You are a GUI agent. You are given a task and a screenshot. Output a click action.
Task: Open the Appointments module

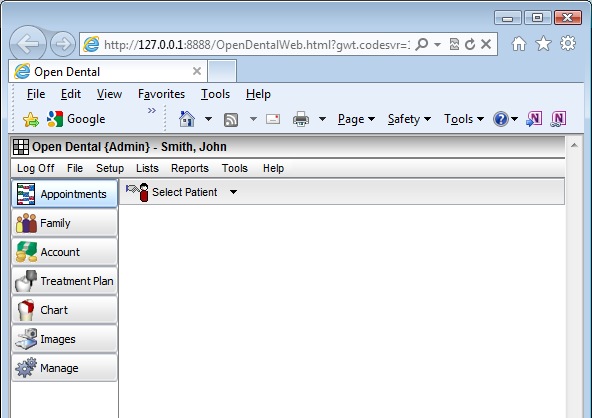click(x=65, y=194)
